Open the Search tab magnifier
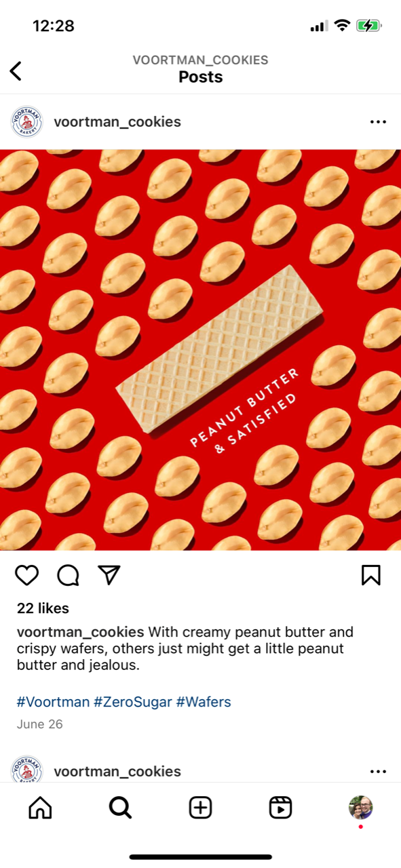The image size is (401, 868). (120, 808)
